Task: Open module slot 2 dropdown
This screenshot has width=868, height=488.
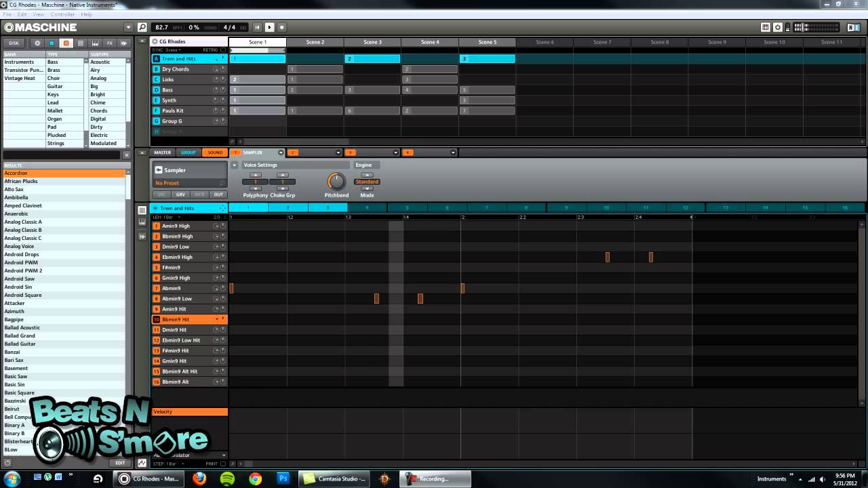Action: tap(338, 152)
